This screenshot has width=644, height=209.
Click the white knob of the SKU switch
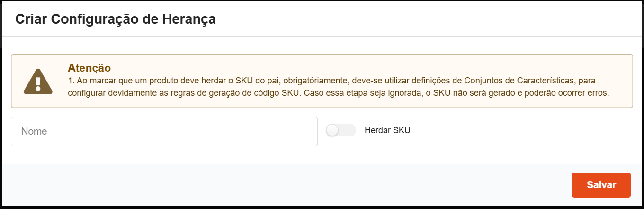click(333, 130)
